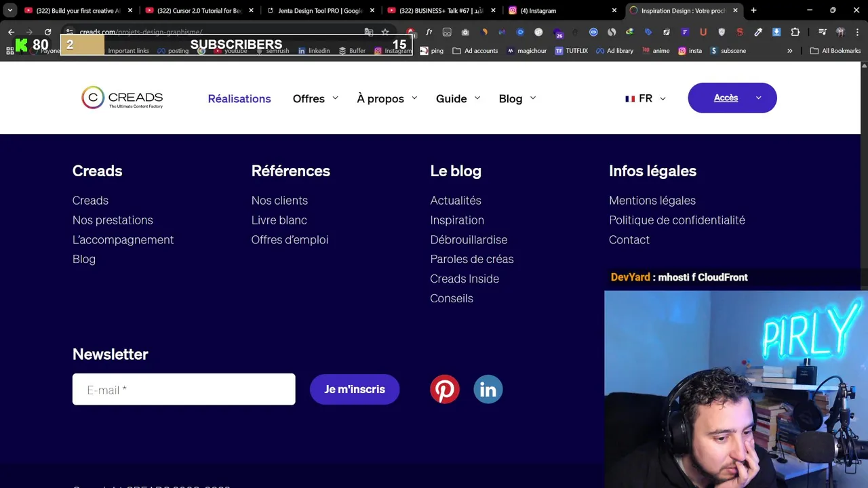This screenshot has height=488, width=868.
Task: Open the Extensions puzzle piece menu
Action: [795, 32]
